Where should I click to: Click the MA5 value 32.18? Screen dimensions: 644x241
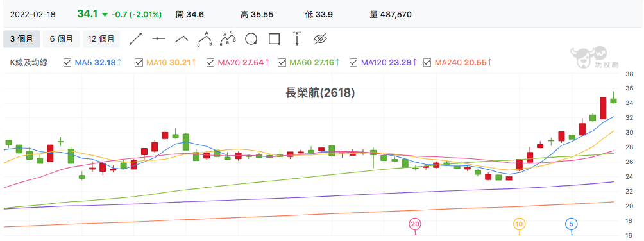(x=105, y=63)
